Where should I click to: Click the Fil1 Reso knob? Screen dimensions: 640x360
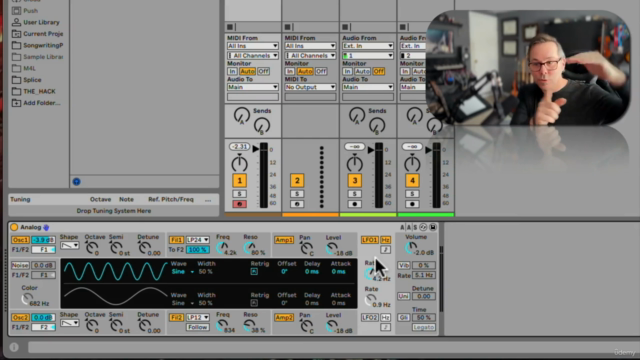(249, 247)
